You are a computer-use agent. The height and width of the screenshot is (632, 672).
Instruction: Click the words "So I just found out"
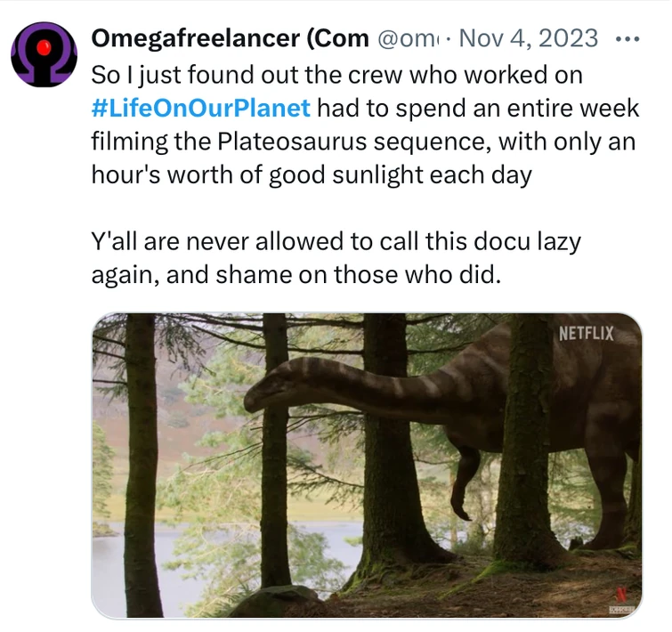click(170, 76)
